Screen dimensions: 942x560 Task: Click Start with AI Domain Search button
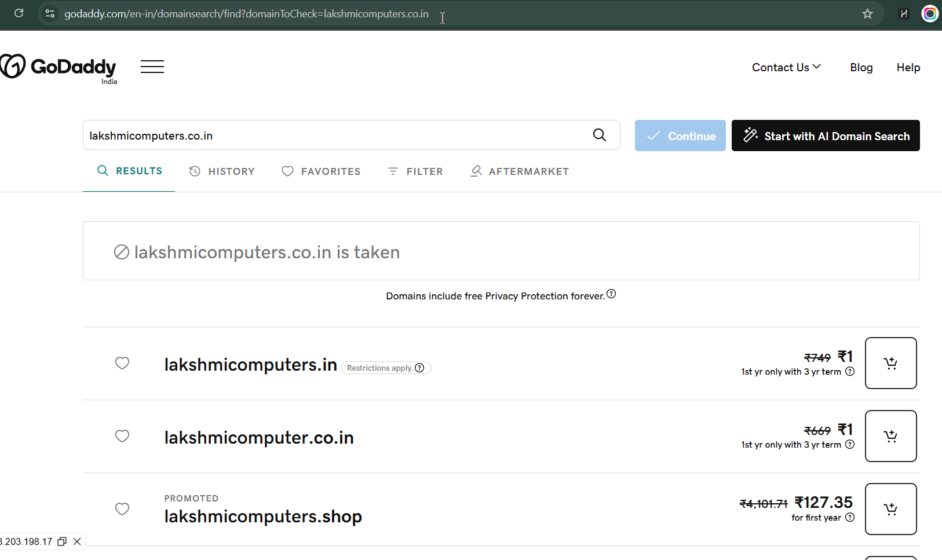(825, 136)
